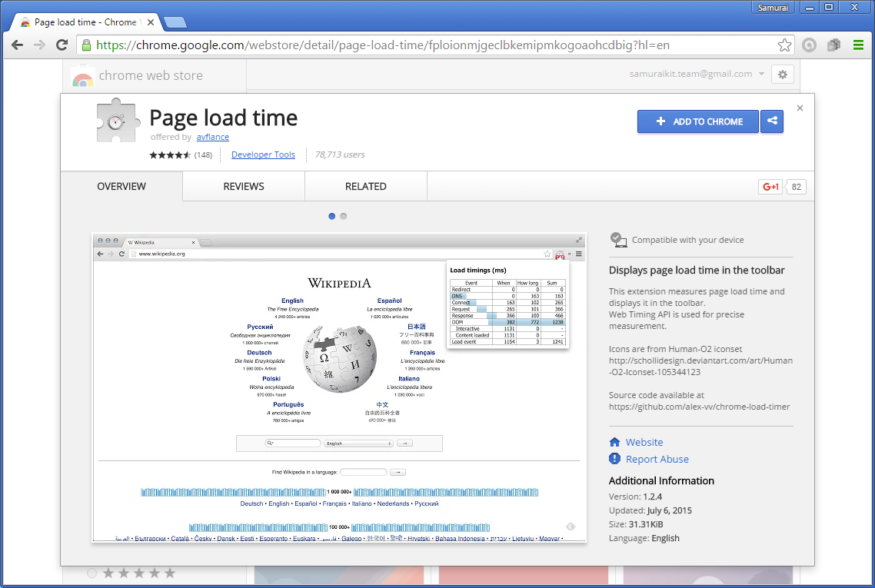
Task: Click the star rating filter behind overlay
Action: coord(131,573)
